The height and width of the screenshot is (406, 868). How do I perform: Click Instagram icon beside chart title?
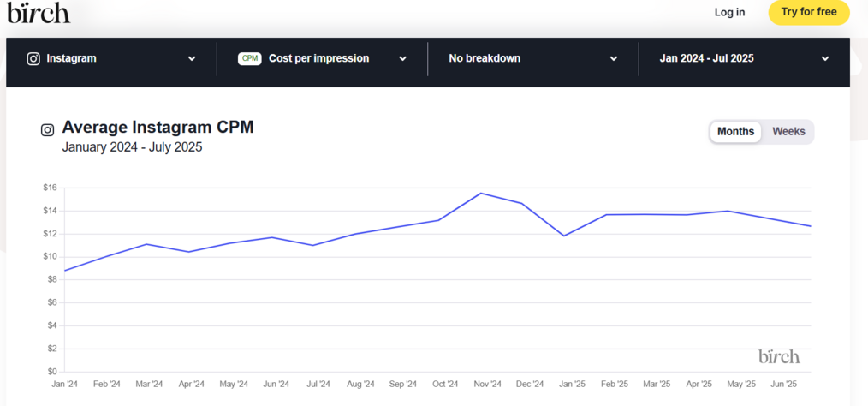(x=48, y=130)
